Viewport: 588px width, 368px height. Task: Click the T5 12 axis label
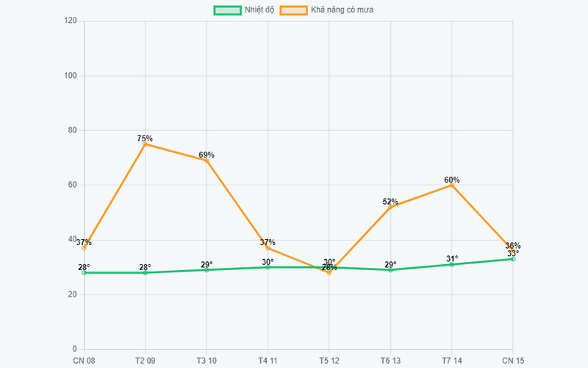[x=329, y=361]
